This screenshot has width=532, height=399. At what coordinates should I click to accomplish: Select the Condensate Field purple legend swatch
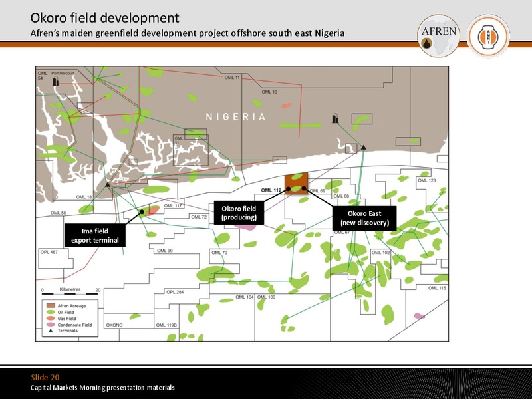pyautogui.click(x=51, y=325)
